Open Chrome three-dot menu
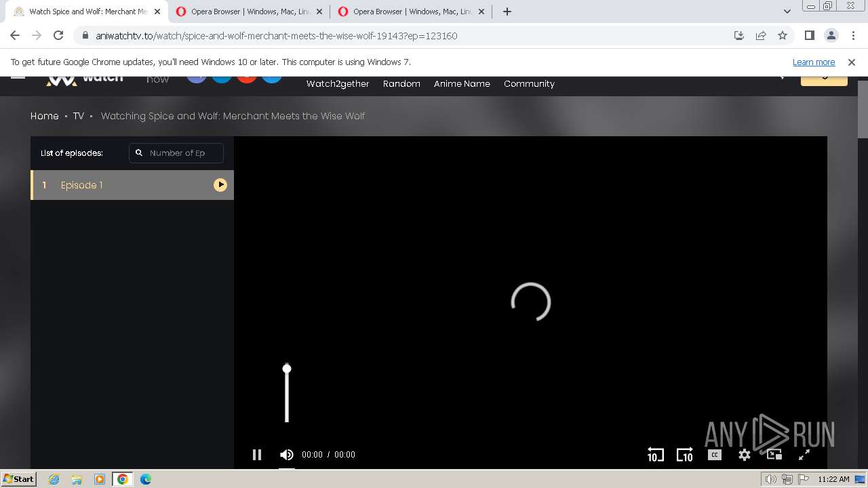The width and height of the screenshot is (868, 488). pos(852,35)
